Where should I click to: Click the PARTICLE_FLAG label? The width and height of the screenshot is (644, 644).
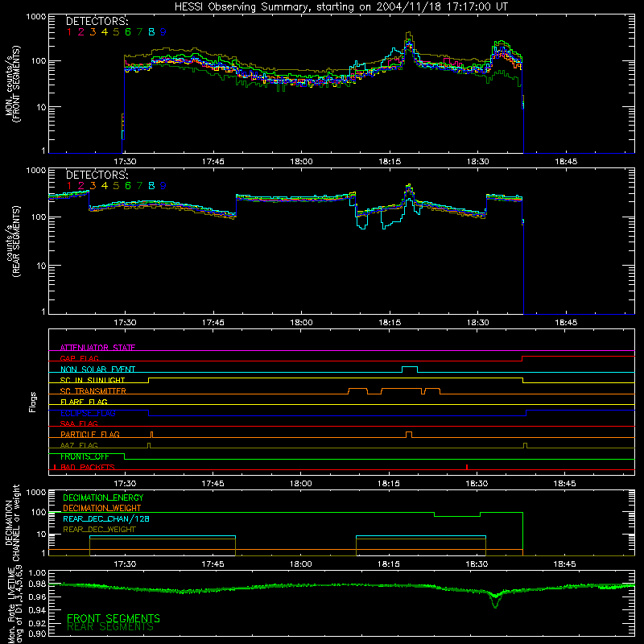pos(90,435)
